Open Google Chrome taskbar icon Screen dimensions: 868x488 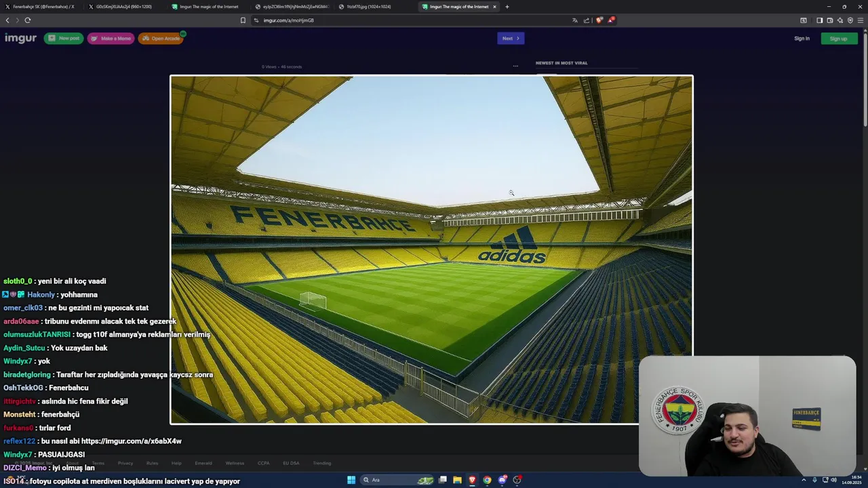487,480
